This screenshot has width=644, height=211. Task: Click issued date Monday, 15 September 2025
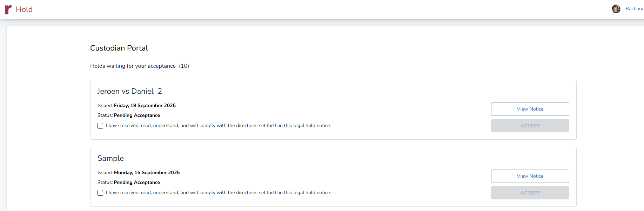click(147, 173)
